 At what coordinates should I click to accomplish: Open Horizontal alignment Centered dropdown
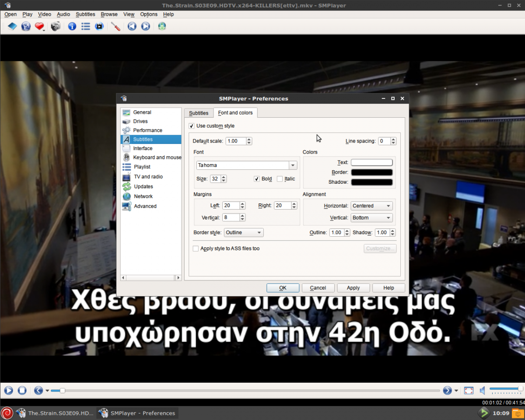(x=371, y=206)
